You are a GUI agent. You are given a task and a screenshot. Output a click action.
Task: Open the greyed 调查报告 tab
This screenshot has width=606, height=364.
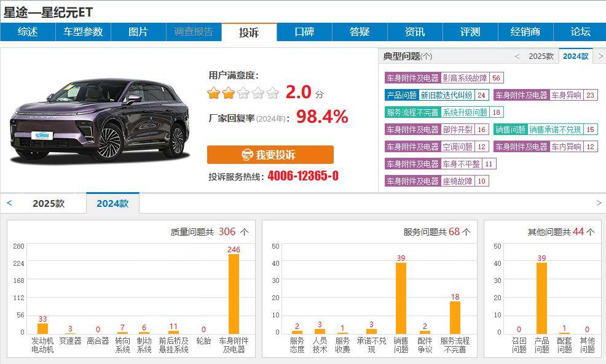(x=194, y=32)
